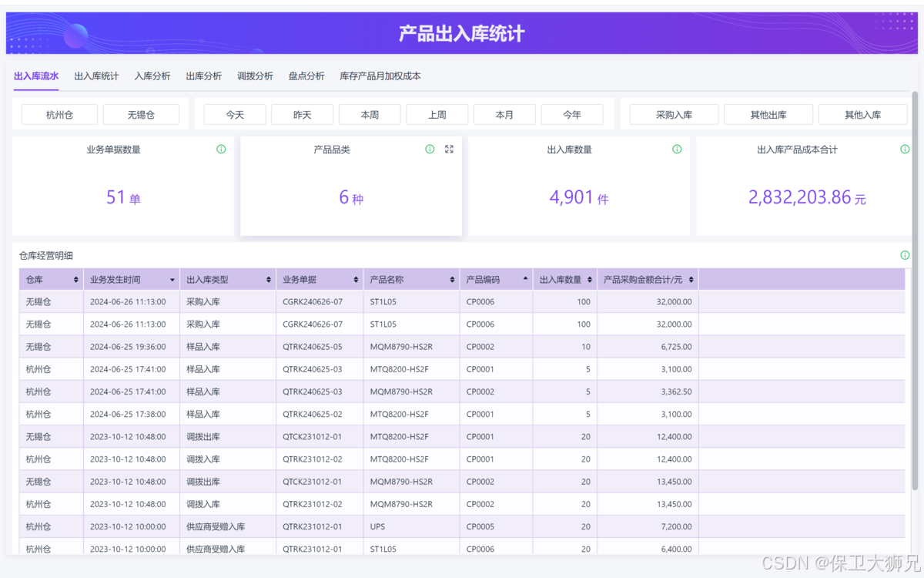Click the 2,832,203.86 元 total

click(x=807, y=198)
